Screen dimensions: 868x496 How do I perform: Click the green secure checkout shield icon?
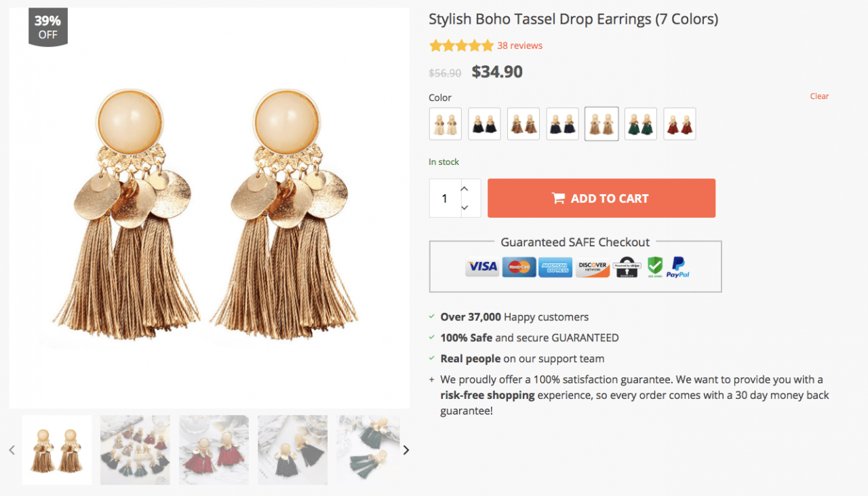pyautogui.click(x=654, y=267)
